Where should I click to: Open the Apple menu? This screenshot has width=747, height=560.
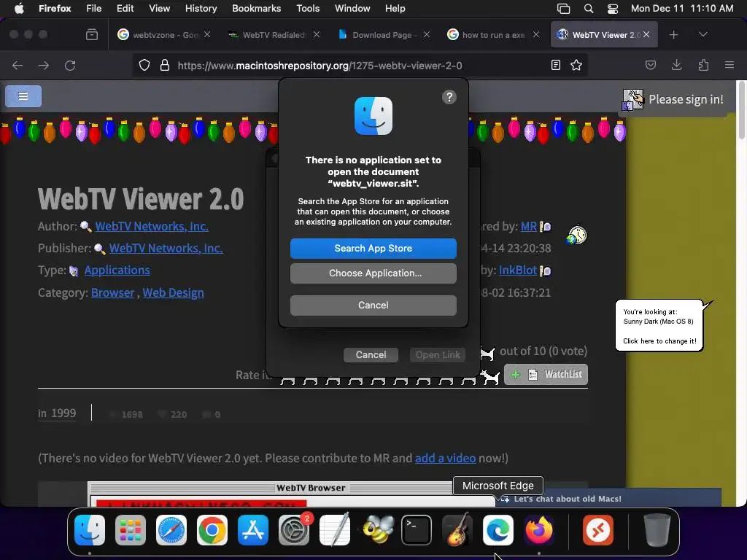pyautogui.click(x=19, y=8)
